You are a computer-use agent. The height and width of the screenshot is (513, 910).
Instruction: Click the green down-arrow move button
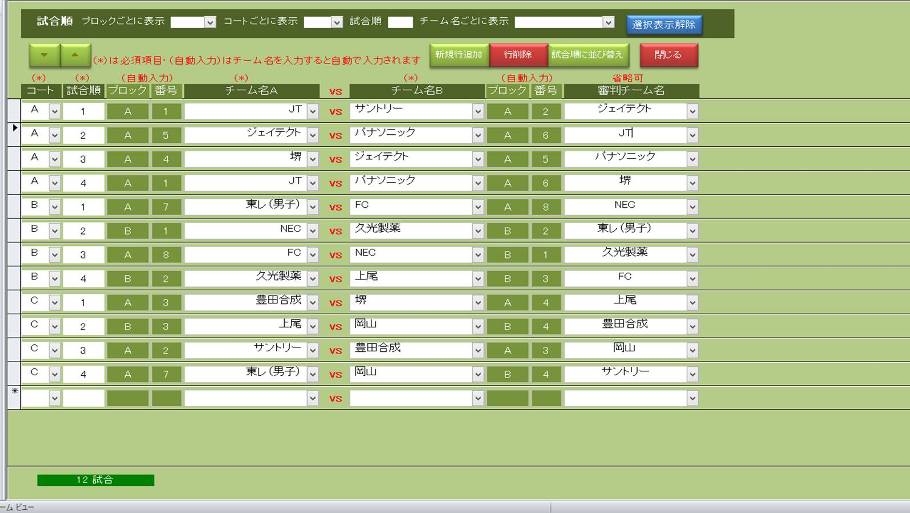point(44,55)
